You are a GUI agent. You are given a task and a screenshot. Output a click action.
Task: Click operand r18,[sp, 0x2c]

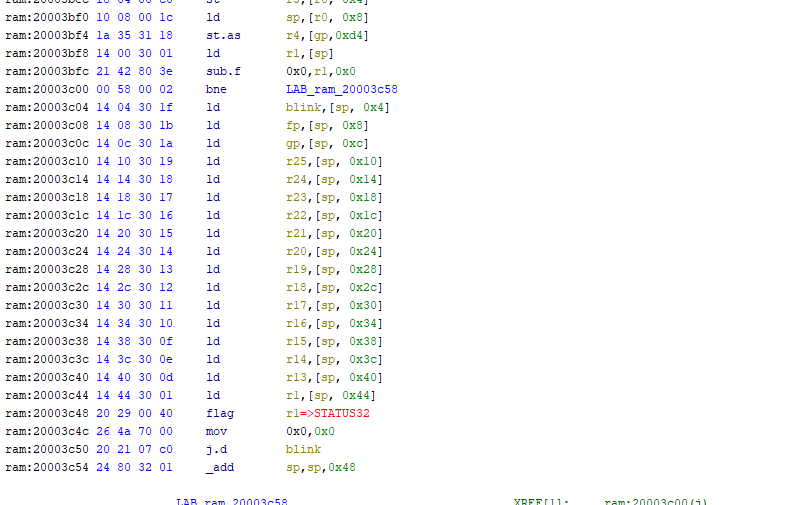pyautogui.click(x=334, y=287)
